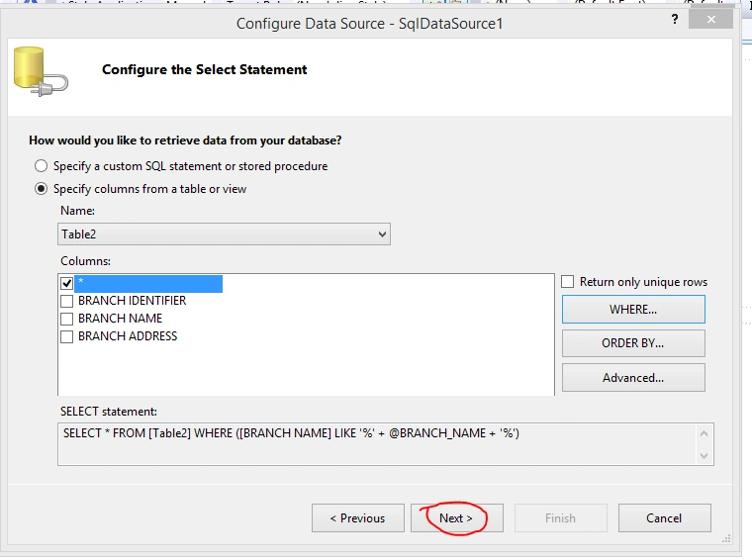Click the SELECT statement scroll up arrow
Screen dimensions: 752x560
pyautogui.click(x=705, y=434)
